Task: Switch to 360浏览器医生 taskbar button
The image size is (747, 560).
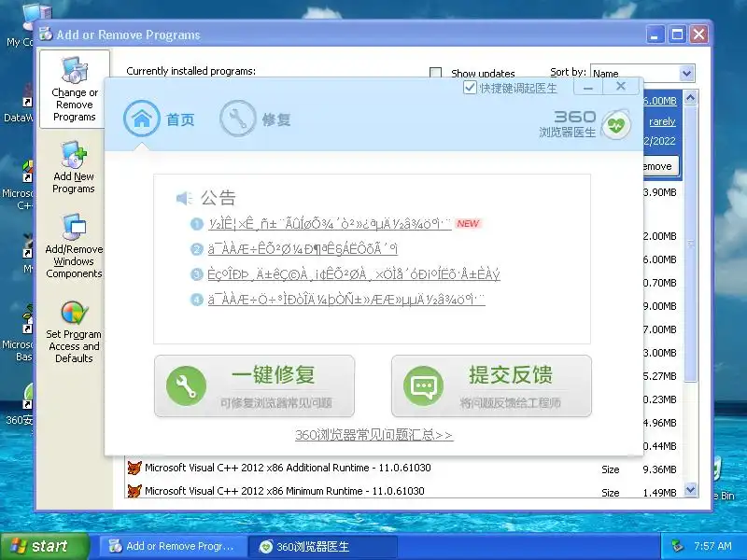Action: coord(323,546)
